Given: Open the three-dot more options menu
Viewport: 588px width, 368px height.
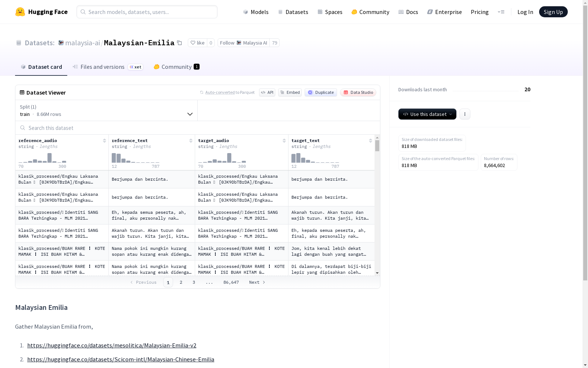Looking at the screenshot, I should click(465, 114).
